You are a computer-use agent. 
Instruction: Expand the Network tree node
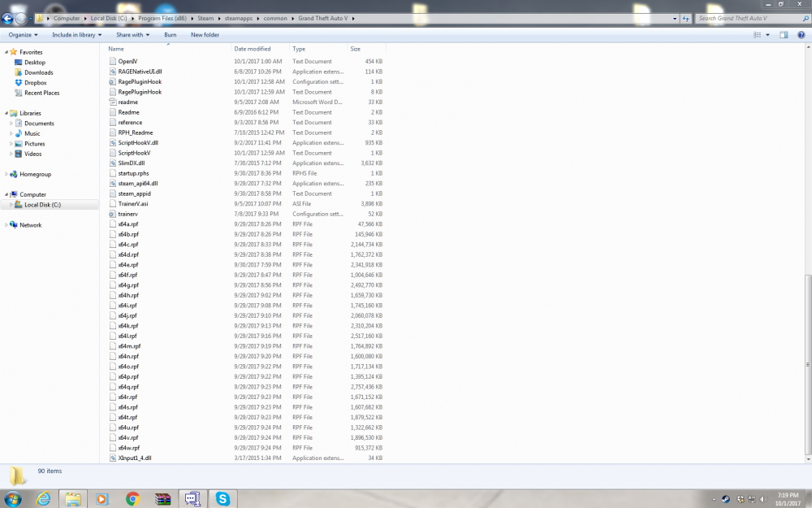coord(6,225)
